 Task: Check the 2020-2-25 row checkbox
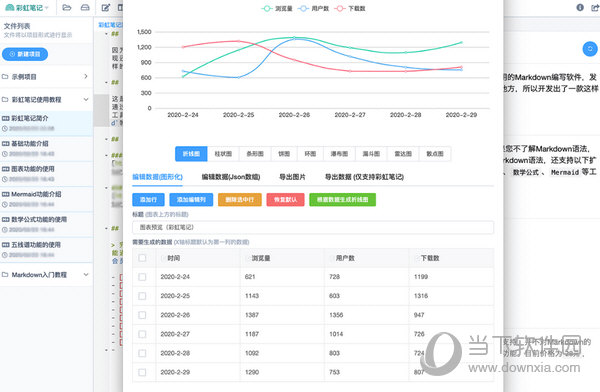(142, 296)
